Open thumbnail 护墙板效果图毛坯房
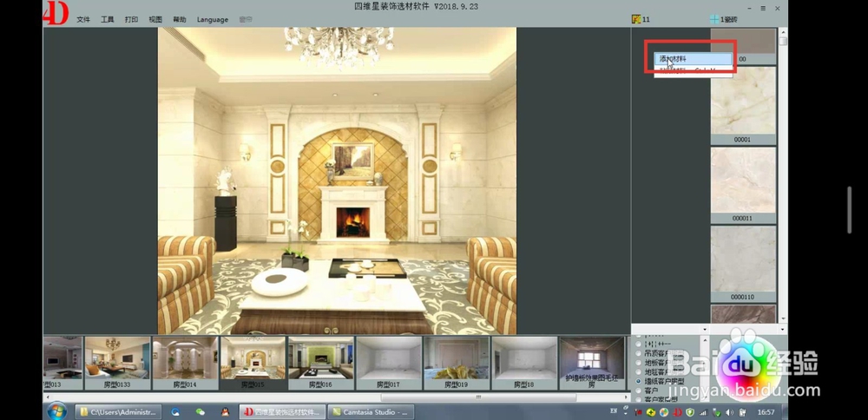Screen dimensions: 868x420 (592, 363)
